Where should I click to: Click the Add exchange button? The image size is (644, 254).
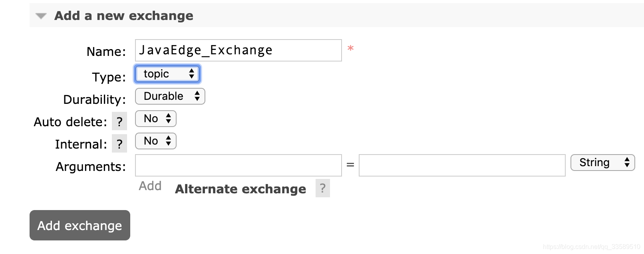pyautogui.click(x=80, y=225)
